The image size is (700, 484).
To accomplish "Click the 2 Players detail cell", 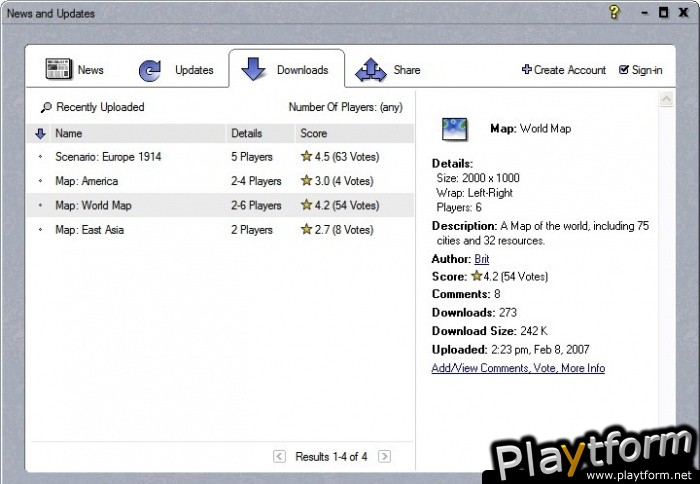I will (252, 230).
